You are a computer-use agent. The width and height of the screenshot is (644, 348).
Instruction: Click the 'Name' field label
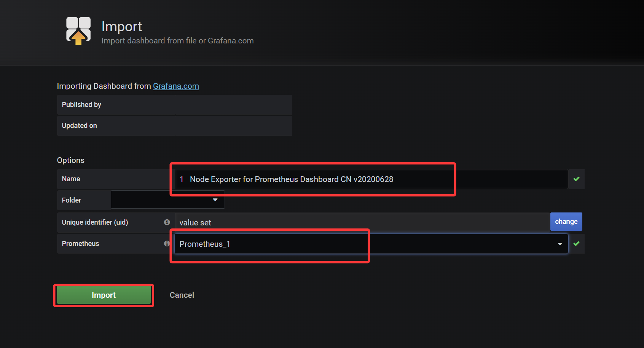coord(71,179)
